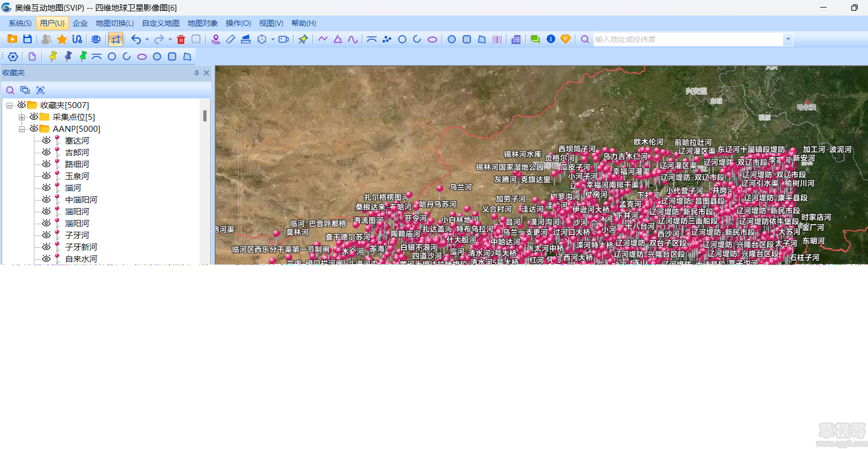The width and height of the screenshot is (868, 449).
Task: Toggle eye icon next to 子牙新河
Action: point(46,247)
